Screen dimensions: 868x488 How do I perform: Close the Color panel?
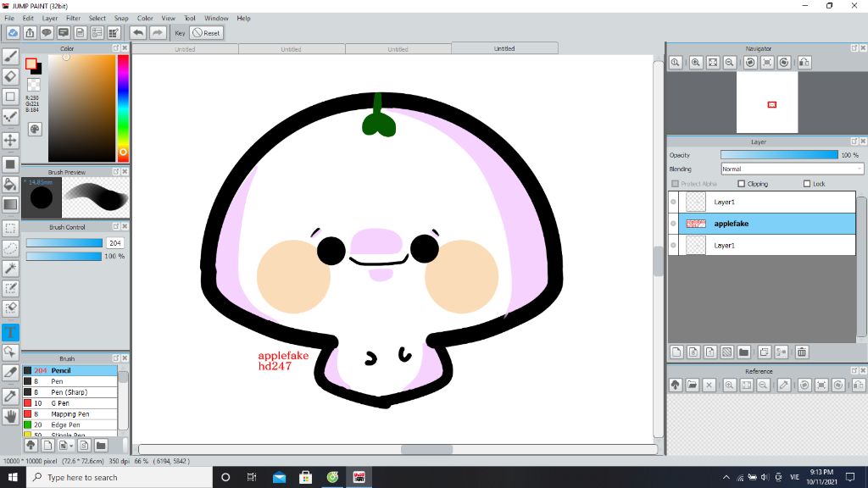point(125,48)
